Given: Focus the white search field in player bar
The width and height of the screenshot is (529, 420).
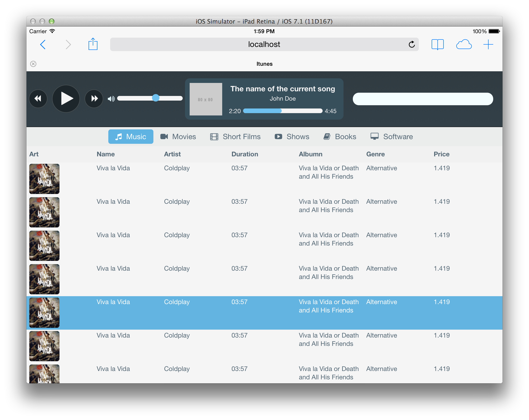Looking at the screenshot, I should [423, 99].
